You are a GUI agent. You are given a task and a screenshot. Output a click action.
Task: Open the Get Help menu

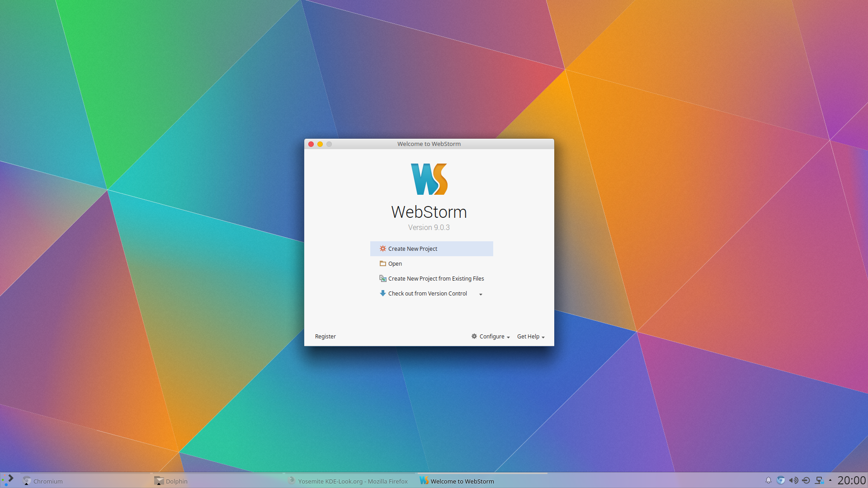[x=531, y=336]
